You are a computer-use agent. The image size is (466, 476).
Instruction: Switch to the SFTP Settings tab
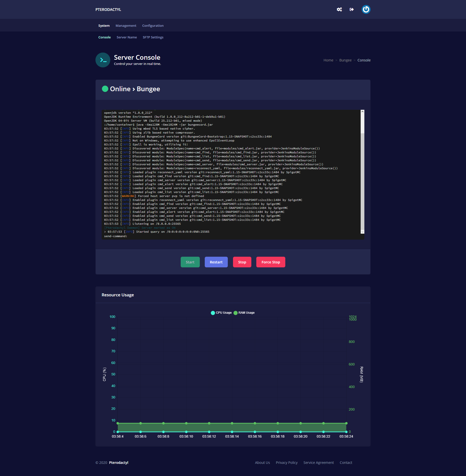[153, 37]
